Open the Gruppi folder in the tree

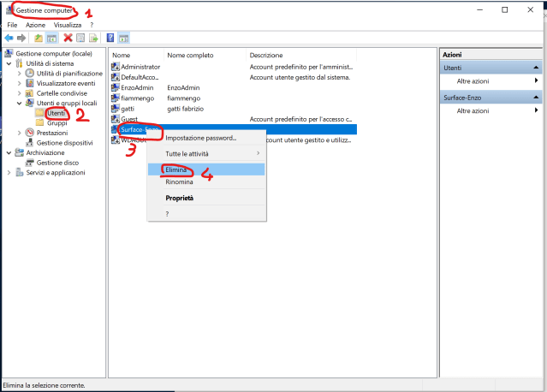click(x=56, y=123)
